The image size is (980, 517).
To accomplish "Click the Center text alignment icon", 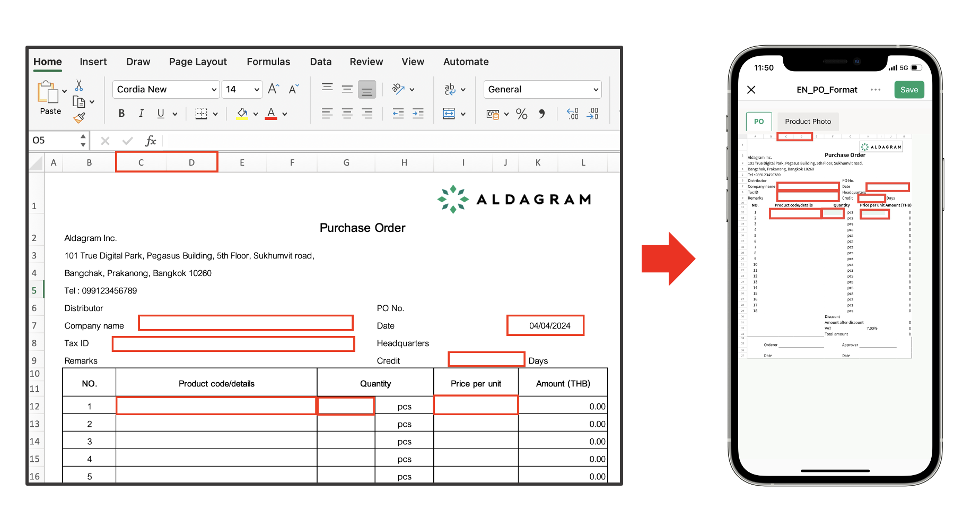I will [x=347, y=114].
